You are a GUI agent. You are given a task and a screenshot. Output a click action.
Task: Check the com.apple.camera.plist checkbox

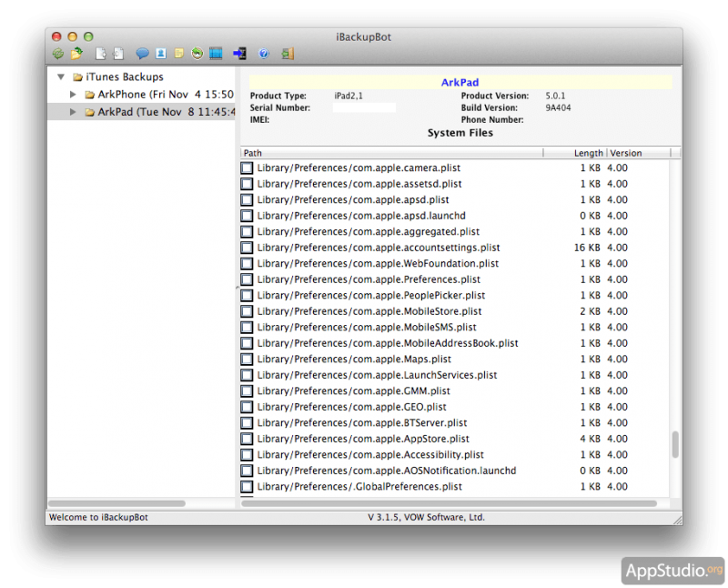[x=247, y=168]
